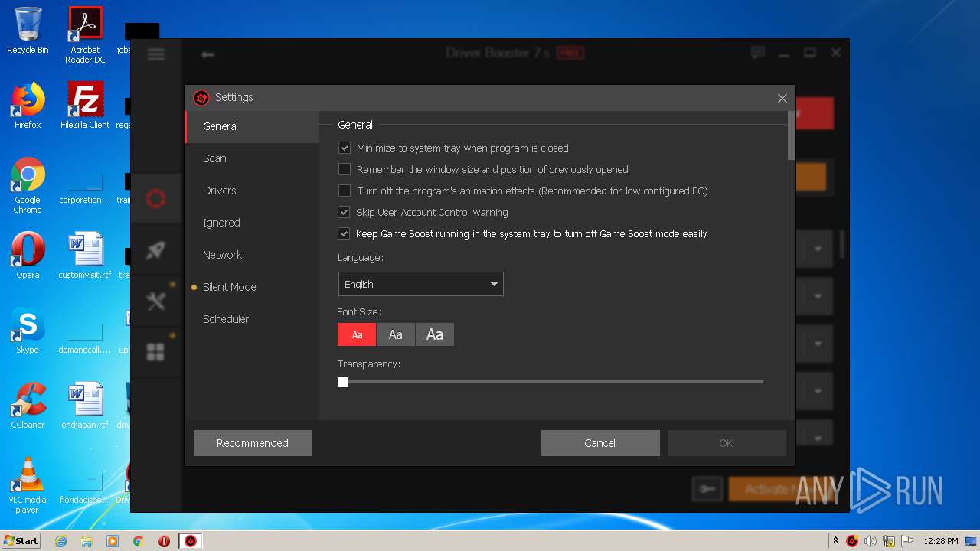Open Acrobat Reader DC desktop icon
The width and height of the screenshot is (980, 551).
click(x=85, y=35)
